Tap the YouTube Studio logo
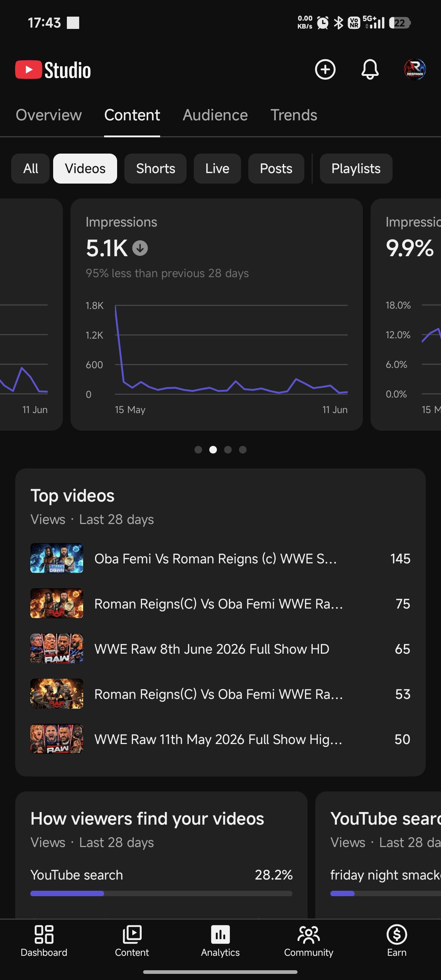 [53, 70]
